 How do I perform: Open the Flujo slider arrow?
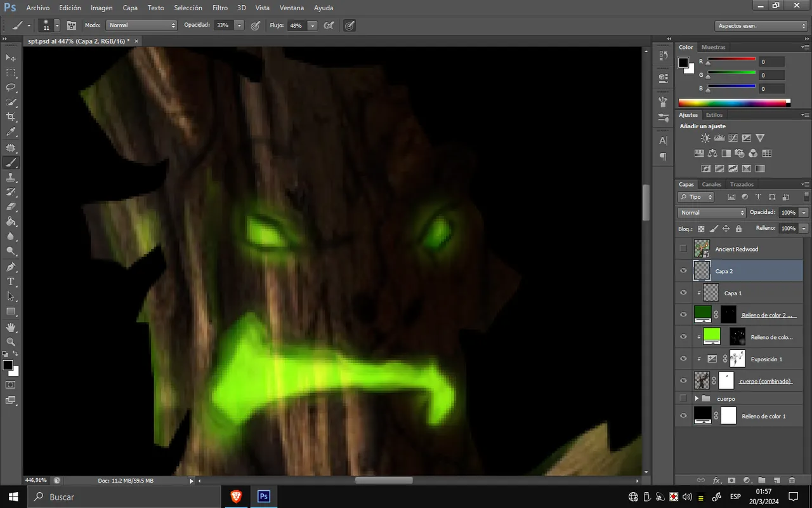[313, 25]
